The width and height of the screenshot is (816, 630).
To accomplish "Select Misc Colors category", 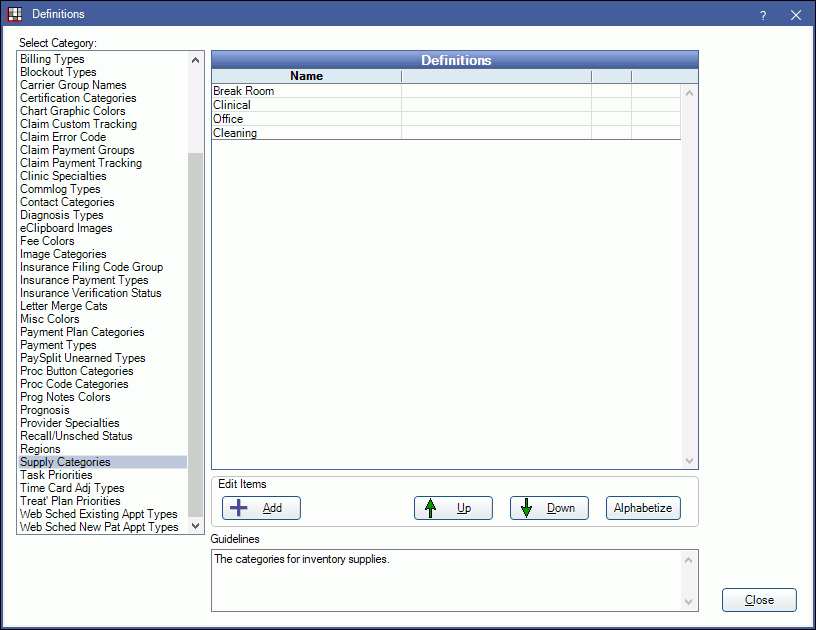I will point(103,319).
